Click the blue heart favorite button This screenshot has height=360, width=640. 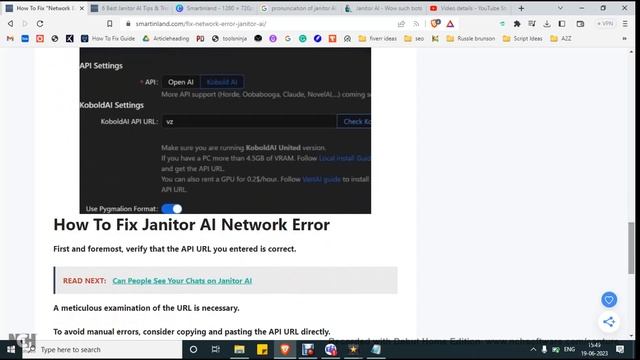609,300
